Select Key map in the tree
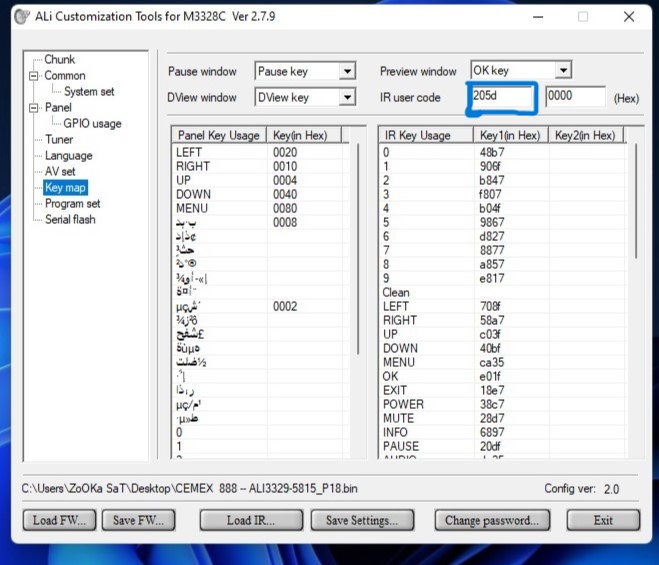The height and width of the screenshot is (565, 659). pos(65,187)
